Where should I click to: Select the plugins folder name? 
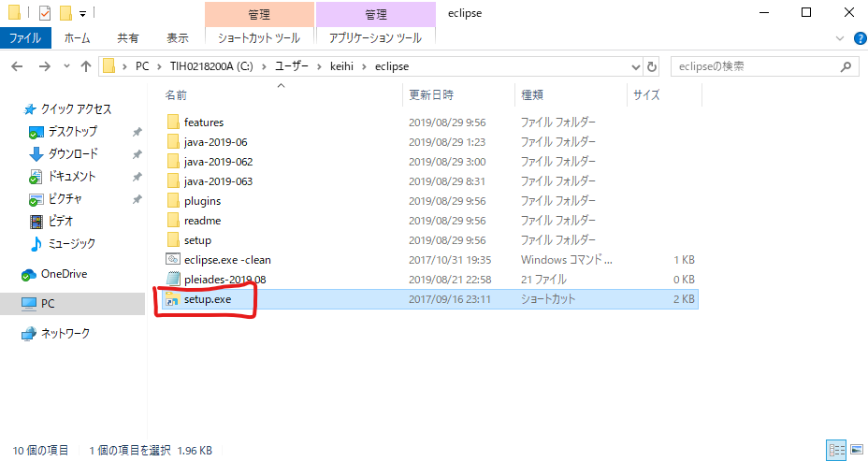click(x=203, y=201)
